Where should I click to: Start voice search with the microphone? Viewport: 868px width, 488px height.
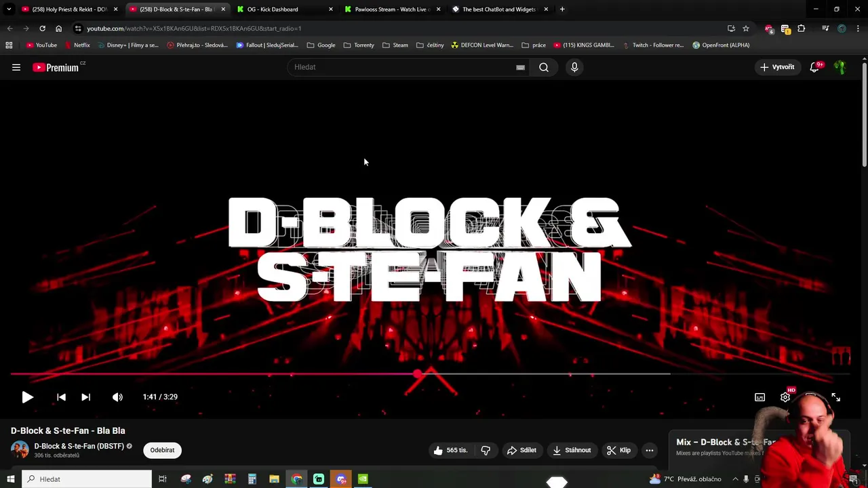[x=574, y=67]
